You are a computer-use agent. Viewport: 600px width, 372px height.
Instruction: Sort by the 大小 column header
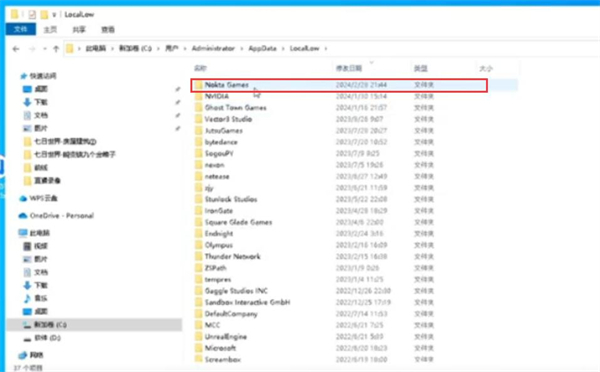coord(486,69)
